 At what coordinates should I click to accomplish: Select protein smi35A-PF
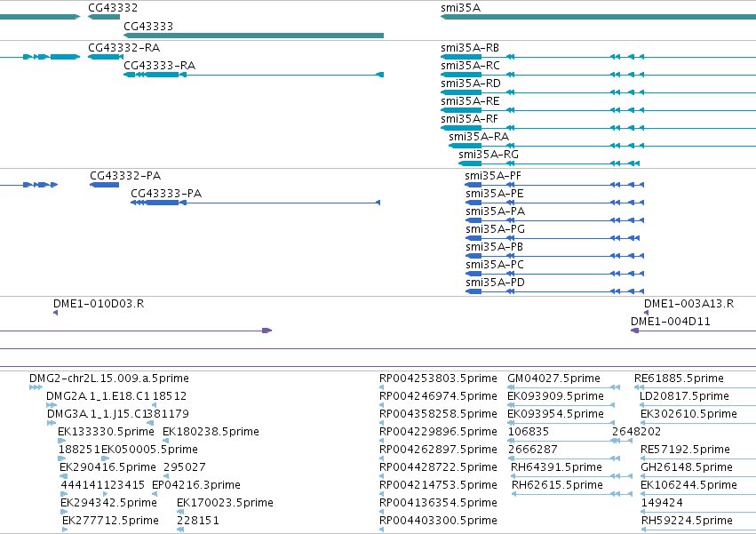point(493,176)
